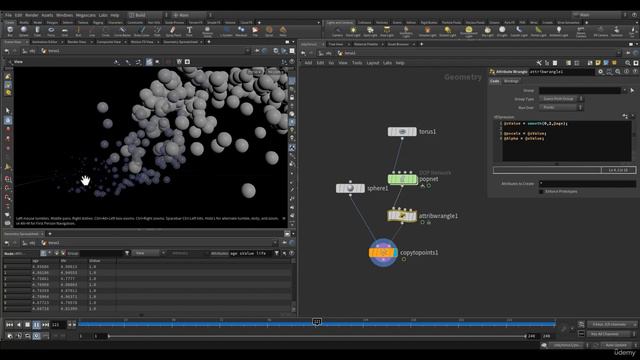Select the Sky Light shelf tool
Image resolution: width=640 pixels, height=360 pixels.
pos(487,31)
